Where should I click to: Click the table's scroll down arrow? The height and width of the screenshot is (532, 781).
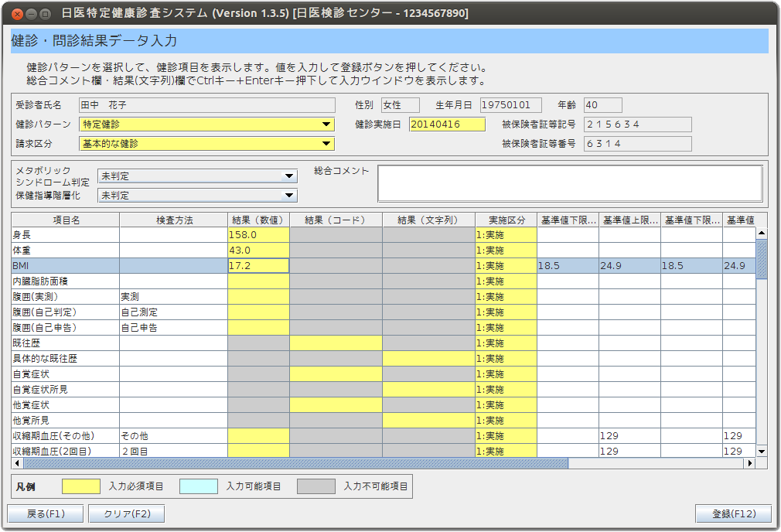[762, 452]
